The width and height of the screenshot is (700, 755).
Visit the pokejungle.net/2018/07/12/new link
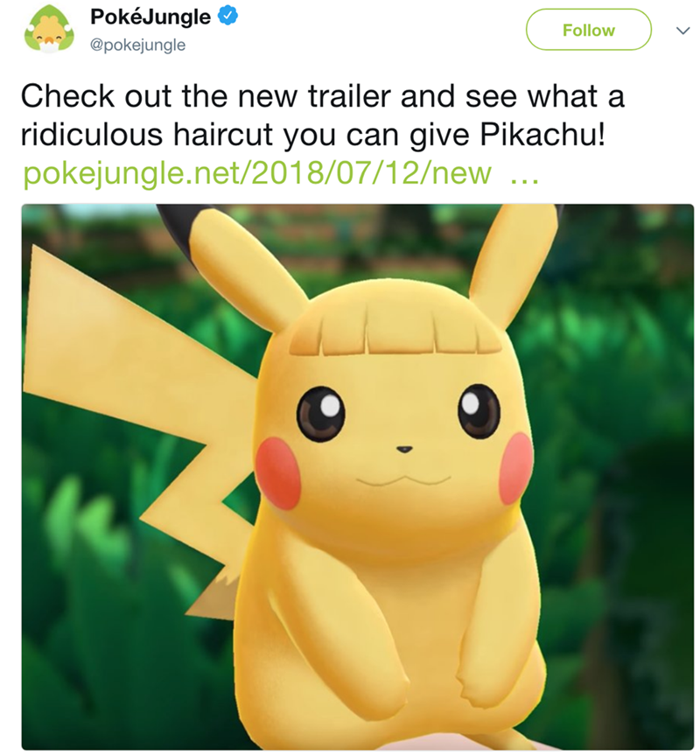[257, 173]
